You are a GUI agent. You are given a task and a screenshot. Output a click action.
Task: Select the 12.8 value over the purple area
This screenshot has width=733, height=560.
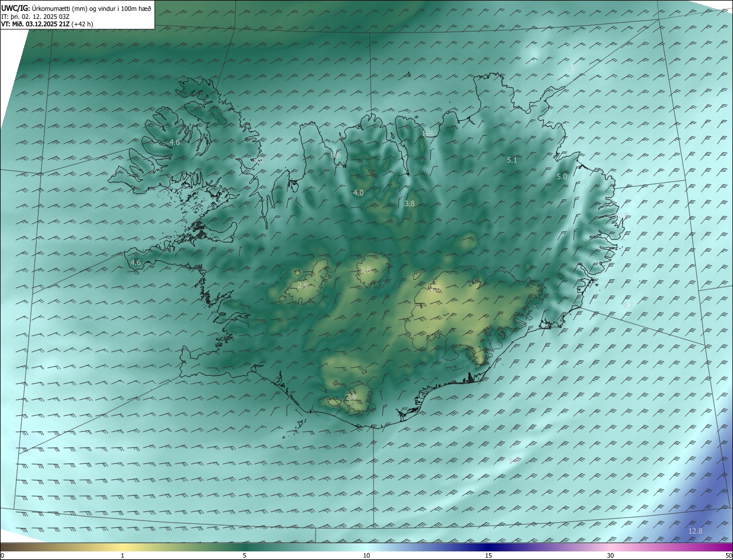pos(695,531)
